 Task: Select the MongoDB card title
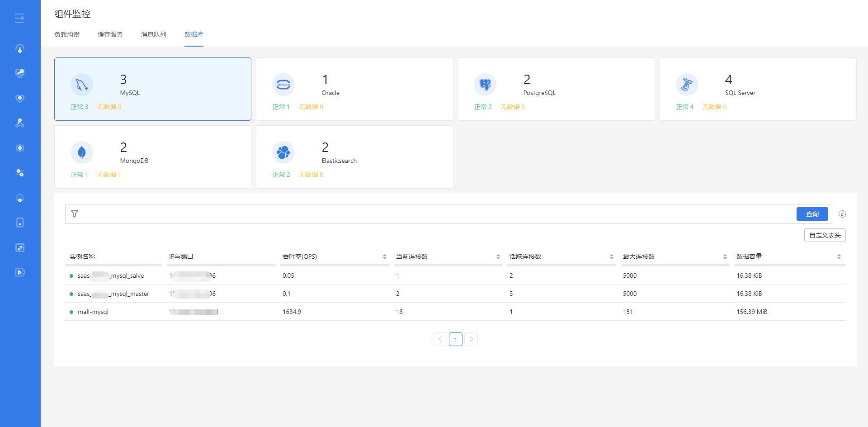pyautogui.click(x=134, y=161)
